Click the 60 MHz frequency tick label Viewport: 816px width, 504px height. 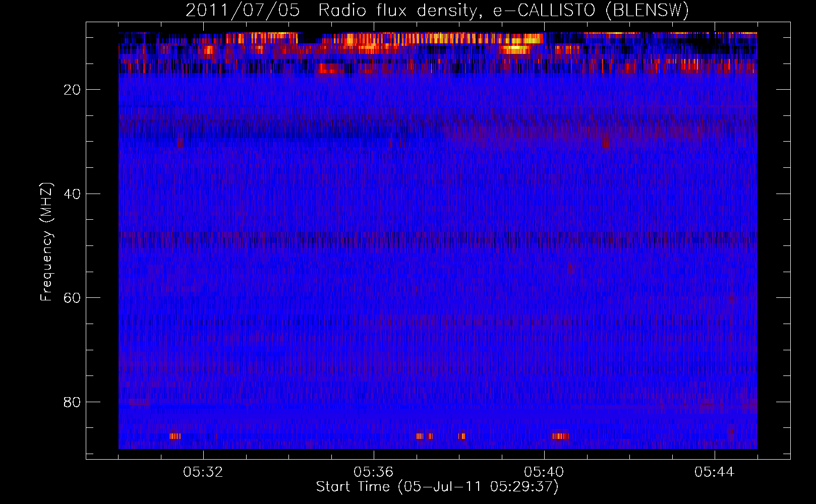tap(73, 298)
